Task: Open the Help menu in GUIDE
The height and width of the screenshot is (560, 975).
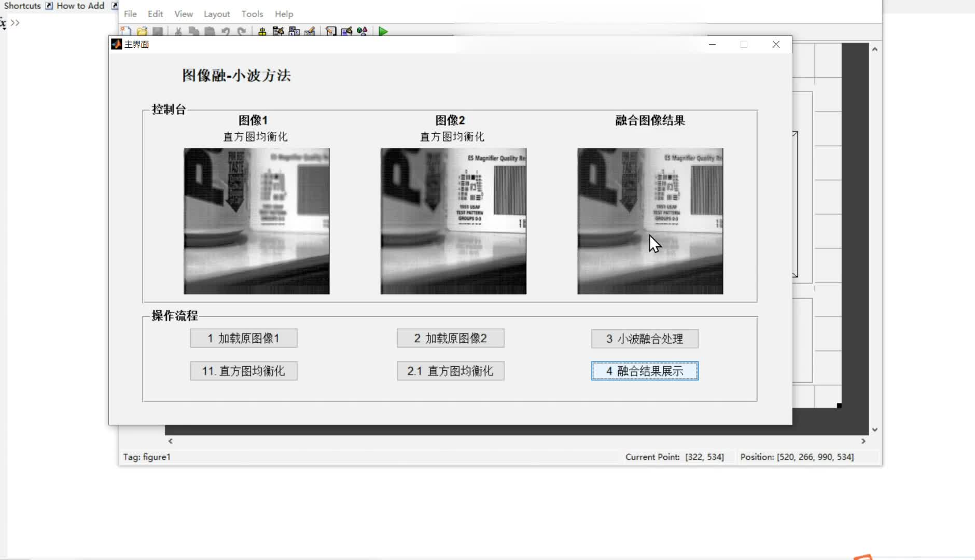Action: coord(284,14)
